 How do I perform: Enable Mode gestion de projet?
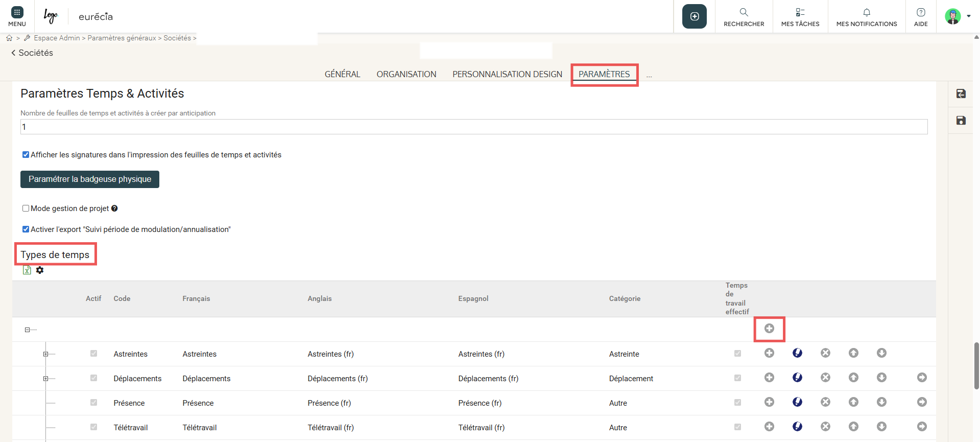pyautogui.click(x=26, y=208)
